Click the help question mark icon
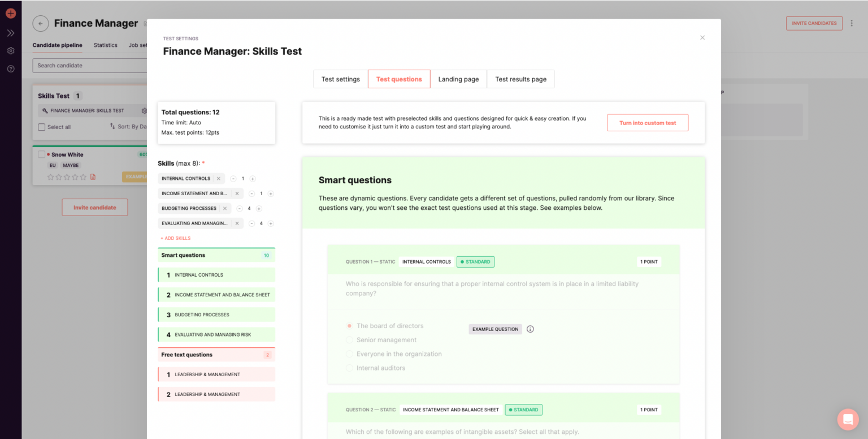This screenshot has height=439, width=868. point(10,69)
